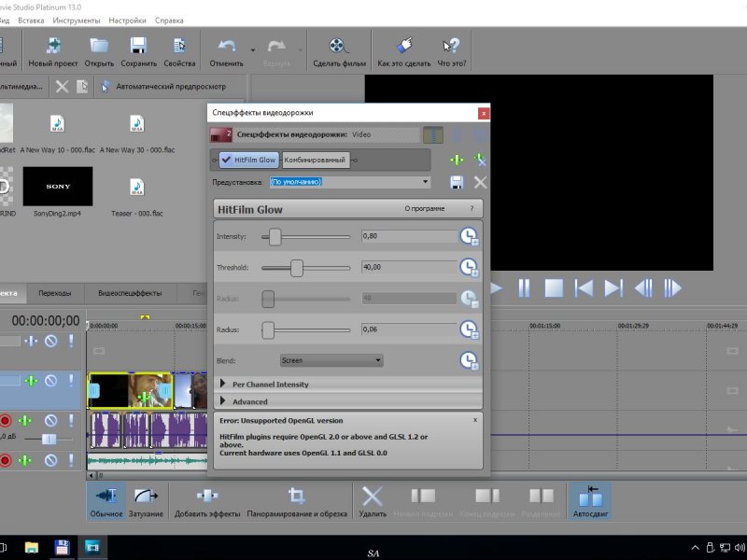Switch to the Обычное edit tool
The image size is (747, 560).
(106, 501)
